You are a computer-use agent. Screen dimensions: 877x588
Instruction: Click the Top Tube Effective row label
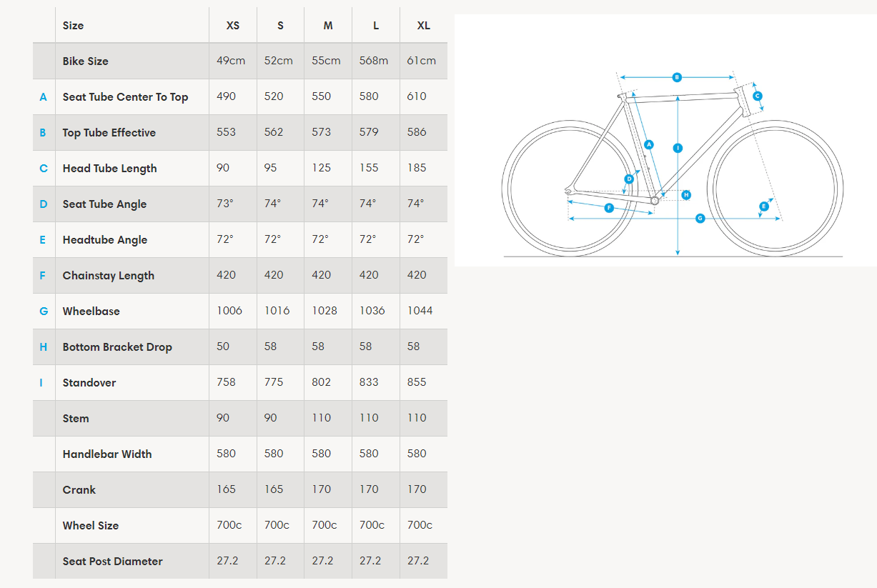click(109, 132)
